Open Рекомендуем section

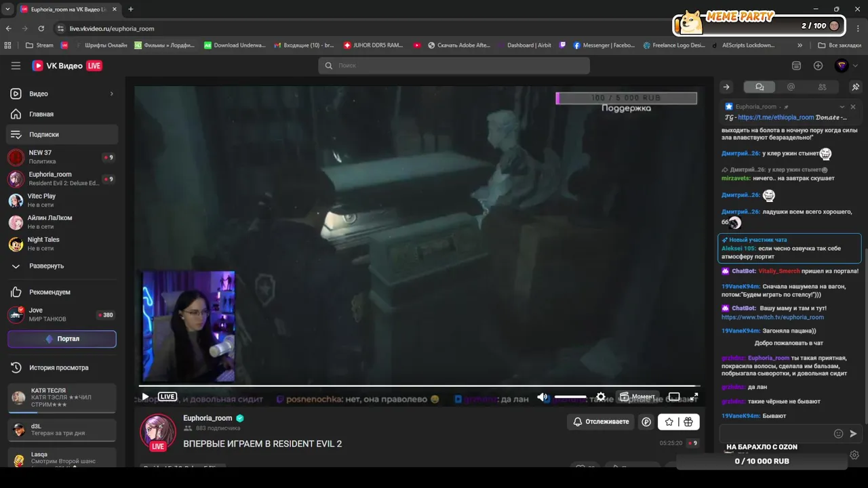(x=62, y=292)
